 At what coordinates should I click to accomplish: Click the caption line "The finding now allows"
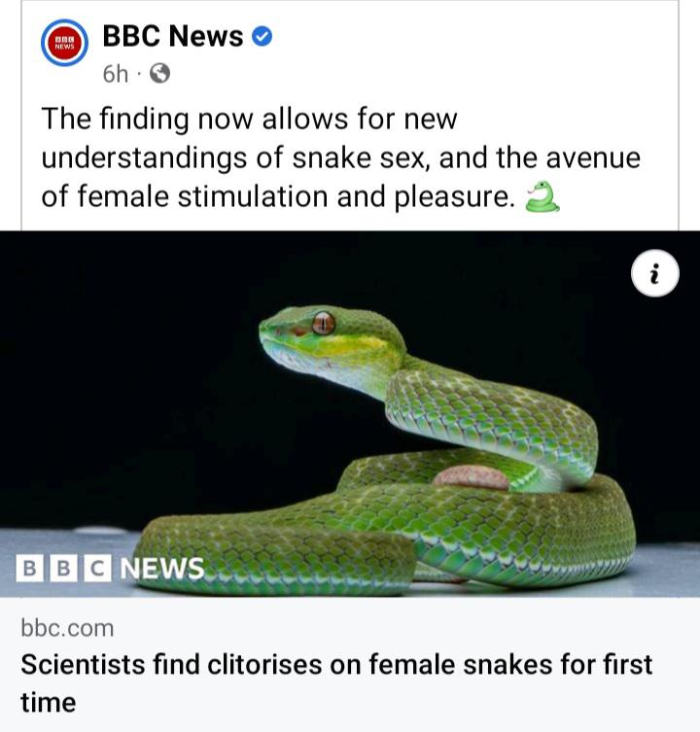tap(249, 119)
